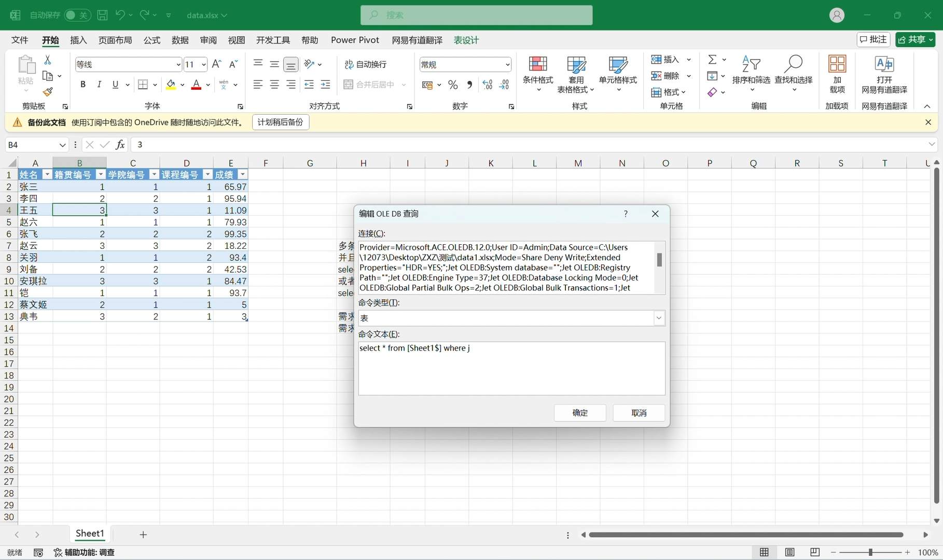Click 批注 comments button
This screenshot has height=560, width=943.
873,39
